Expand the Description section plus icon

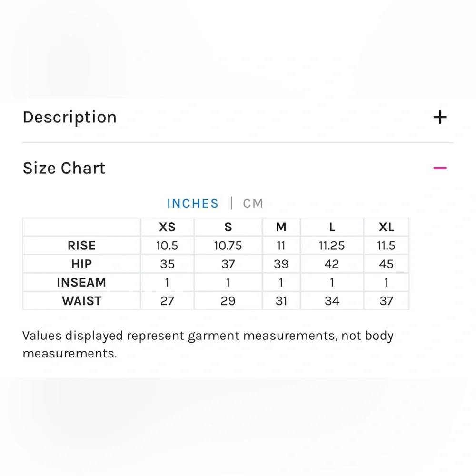tap(440, 117)
